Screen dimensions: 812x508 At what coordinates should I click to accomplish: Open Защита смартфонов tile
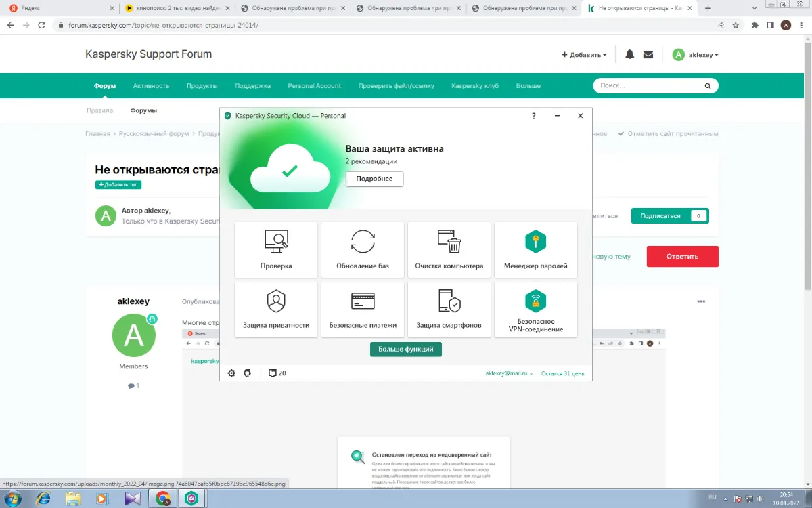(449, 310)
